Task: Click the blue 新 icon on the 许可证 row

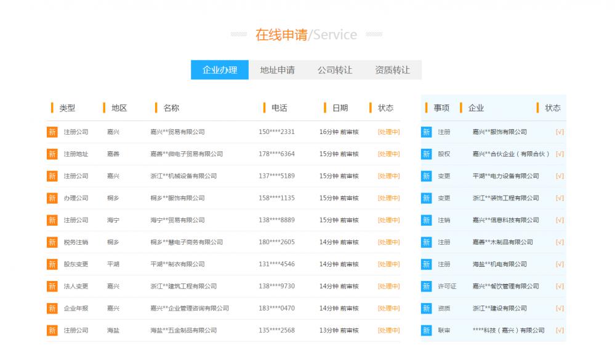Action: (426, 286)
